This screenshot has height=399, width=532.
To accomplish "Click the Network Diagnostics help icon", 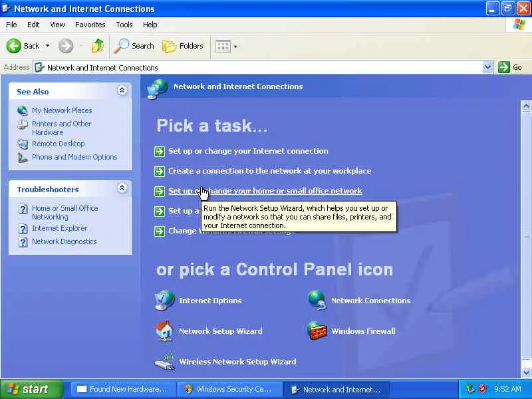I will point(23,242).
